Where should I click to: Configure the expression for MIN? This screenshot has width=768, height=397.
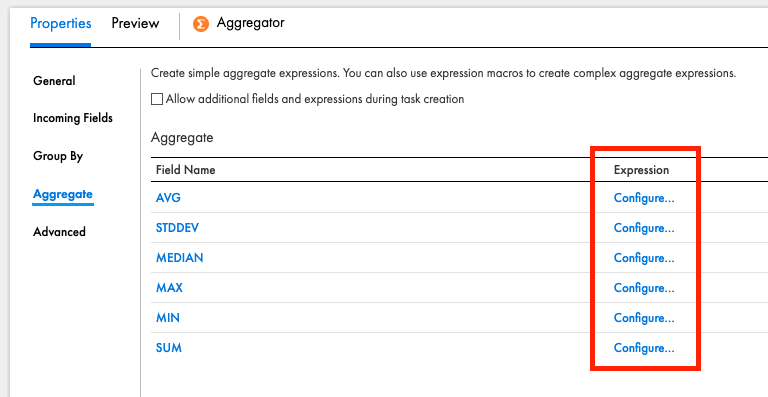tap(644, 318)
